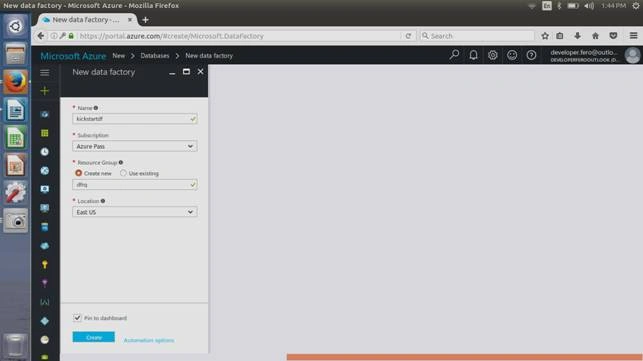Open the yellow key Subscriptions icon in sidebar
Image resolution: width=643 pixels, height=361 pixels.
45,265
